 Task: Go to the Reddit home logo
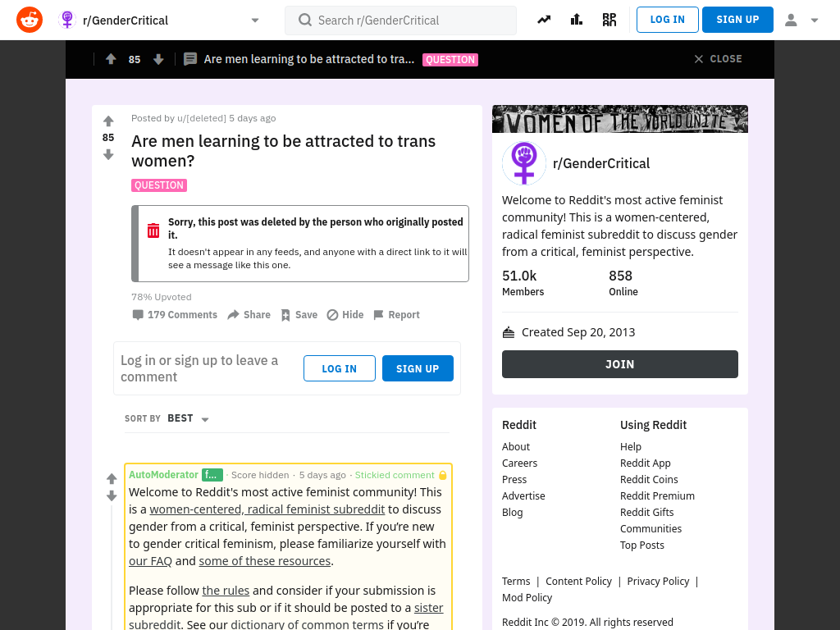[x=30, y=20]
